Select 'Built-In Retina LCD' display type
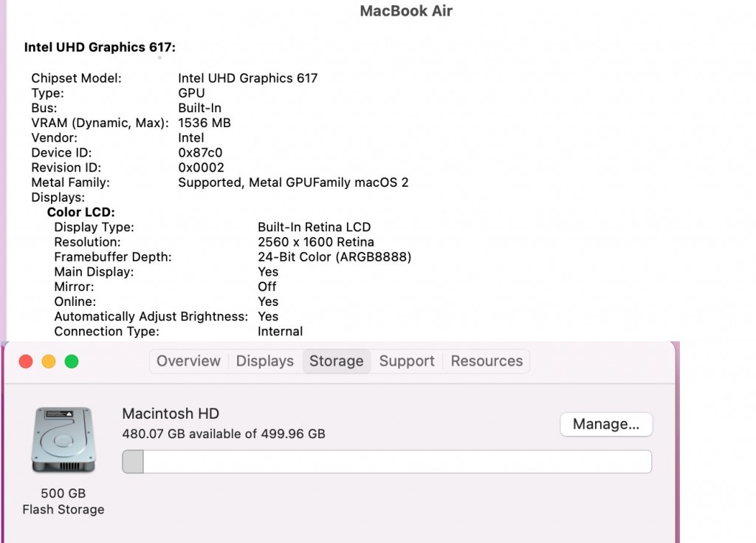This screenshot has width=756, height=543. tap(315, 228)
